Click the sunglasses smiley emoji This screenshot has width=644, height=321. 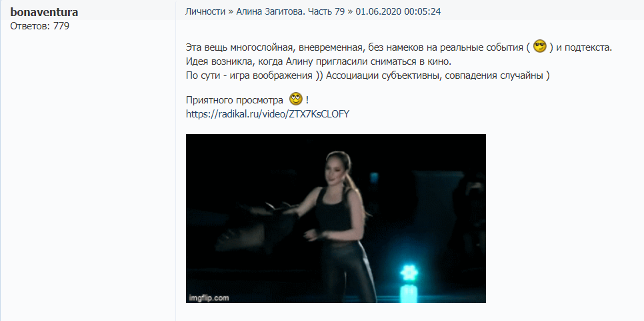pos(540,46)
